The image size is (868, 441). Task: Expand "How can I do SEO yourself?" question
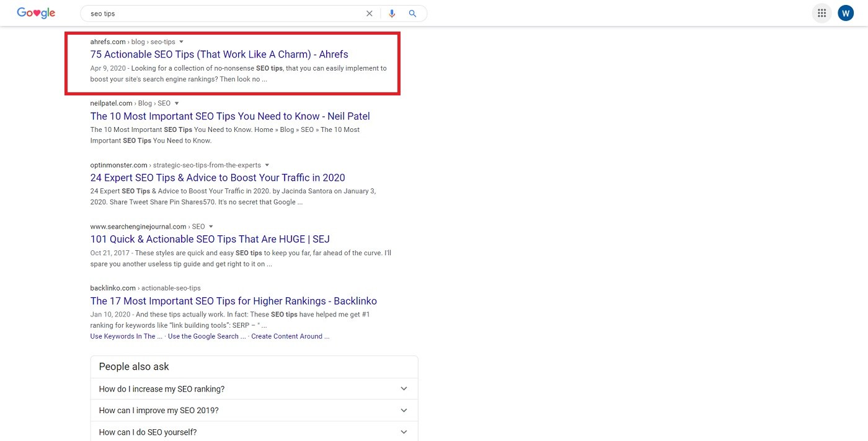click(x=254, y=432)
